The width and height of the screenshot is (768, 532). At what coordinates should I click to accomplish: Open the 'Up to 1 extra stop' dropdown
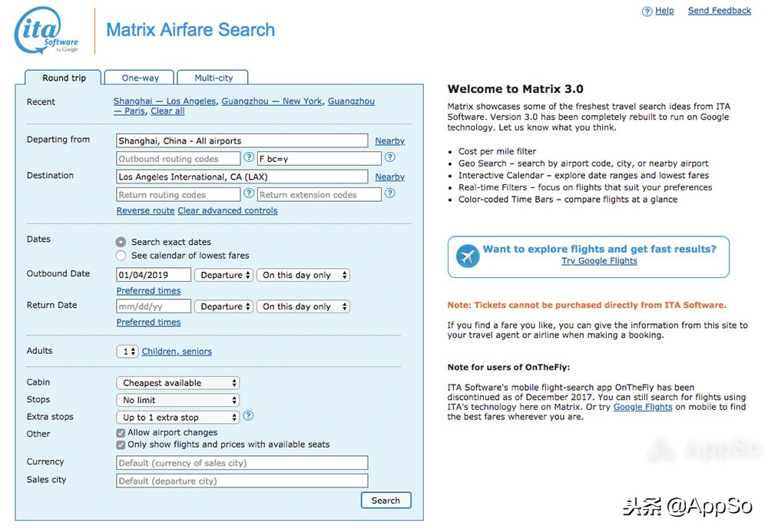pyautogui.click(x=178, y=417)
